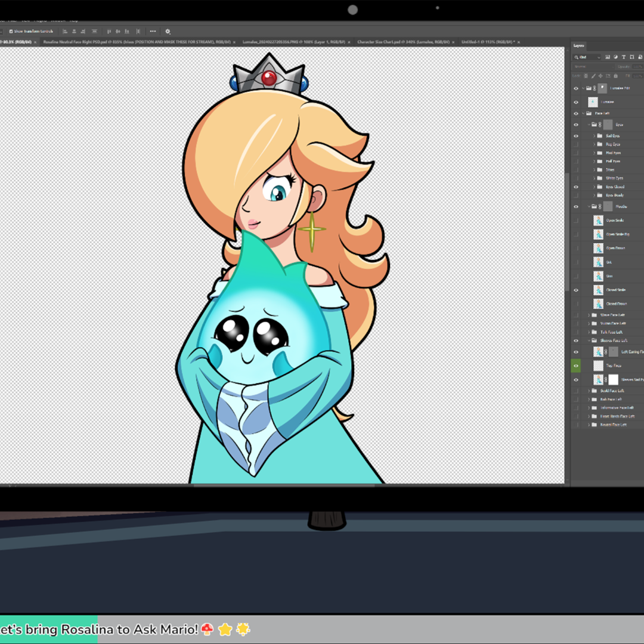Click the Closed Frown layer thumbnail
This screenshot has width=644, height=644.
tap(598, 304)
